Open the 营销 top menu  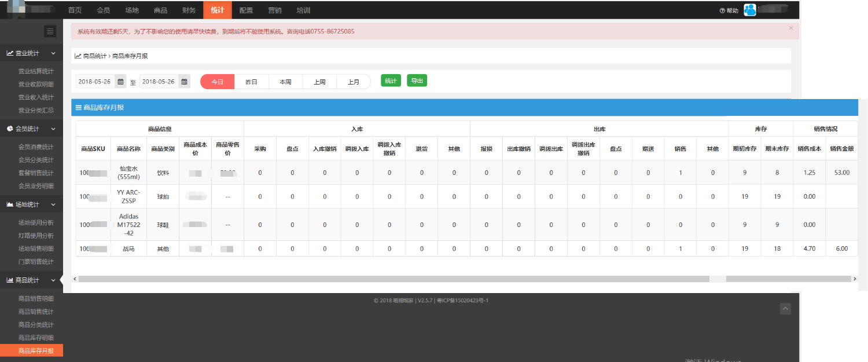click(x=275, y=10)
